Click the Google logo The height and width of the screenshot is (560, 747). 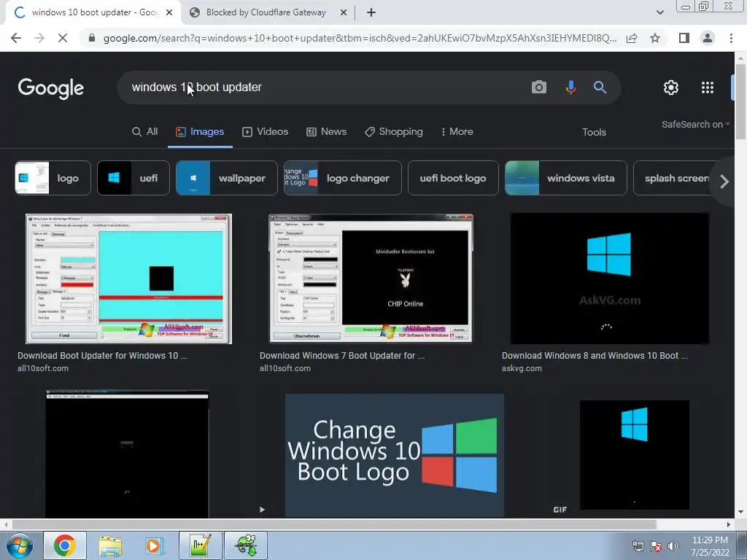tap(51, 88)
